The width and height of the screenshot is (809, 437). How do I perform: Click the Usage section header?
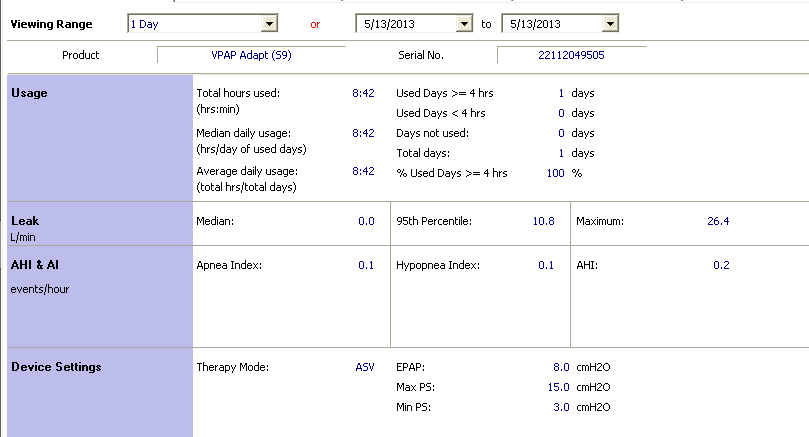[x=29, y=93]
